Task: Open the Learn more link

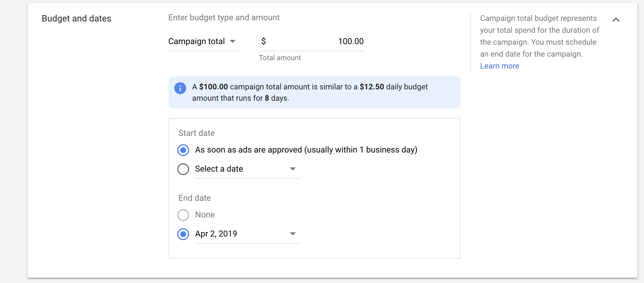Action: tap(500, 66)
